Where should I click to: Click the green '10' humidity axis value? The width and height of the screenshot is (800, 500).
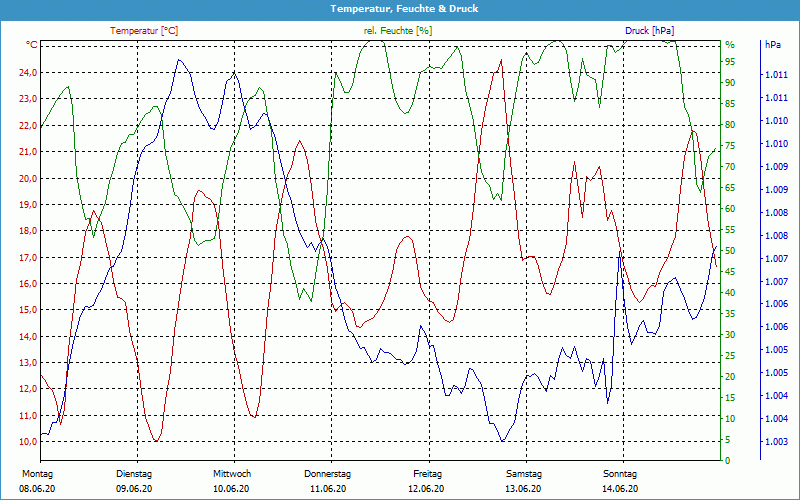click(x=730, y=418)
